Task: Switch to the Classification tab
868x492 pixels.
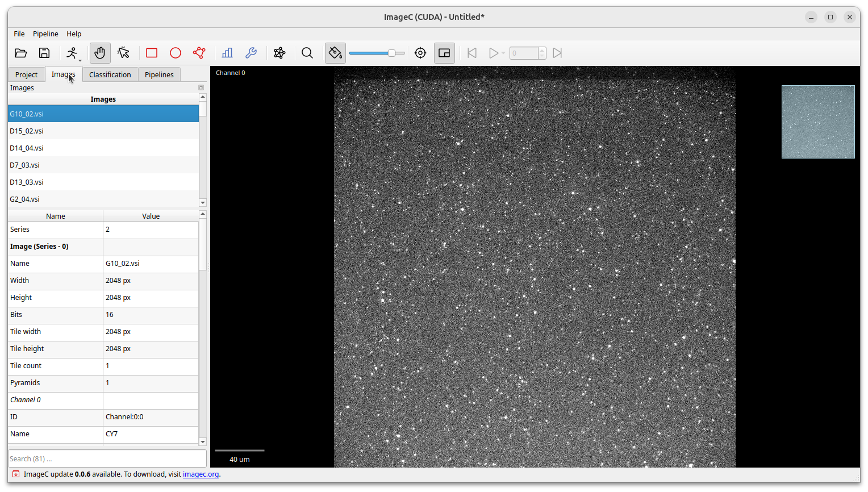Action: tap(110, 74)
